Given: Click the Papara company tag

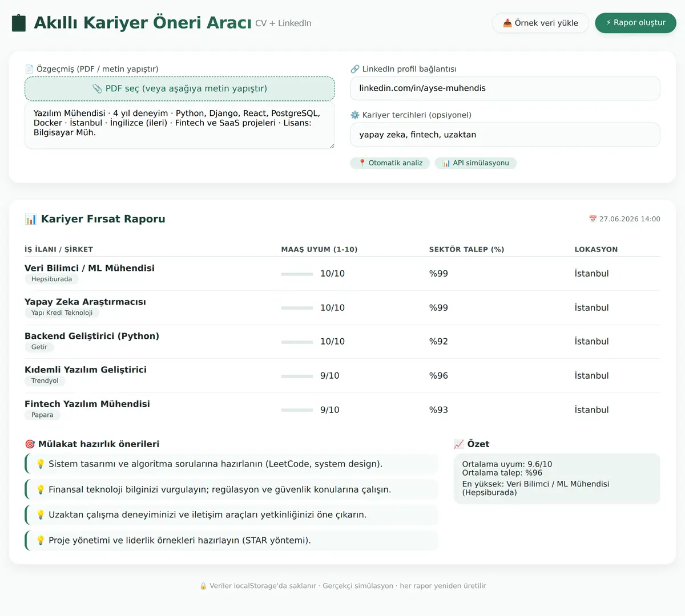Looking at the screenshot, I should click(x=42, y=415).
